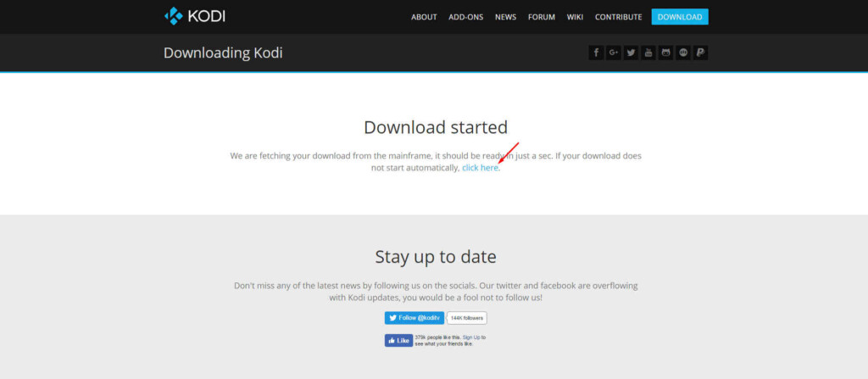Click the Kodi logo in the header
The image size is (868, 379).
194,16
